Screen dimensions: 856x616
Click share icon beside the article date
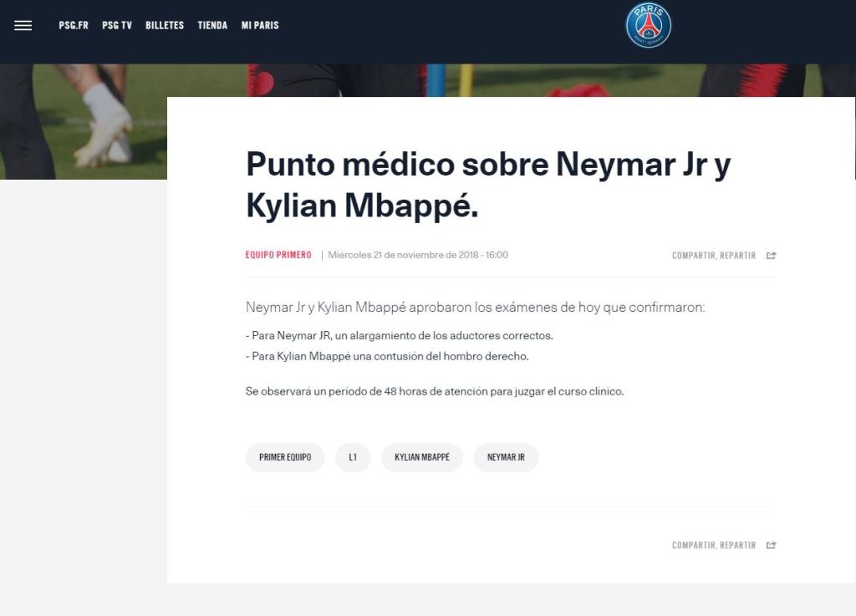pos(771,256)
